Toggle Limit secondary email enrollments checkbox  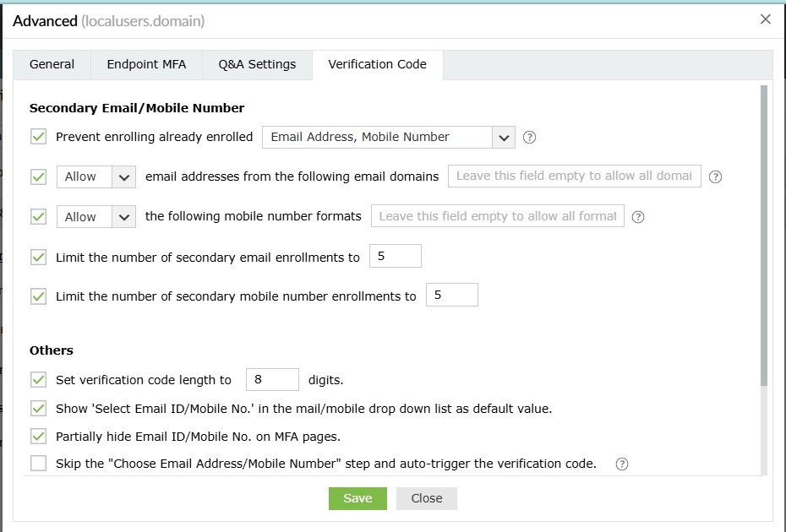click(x=38, y=258)
